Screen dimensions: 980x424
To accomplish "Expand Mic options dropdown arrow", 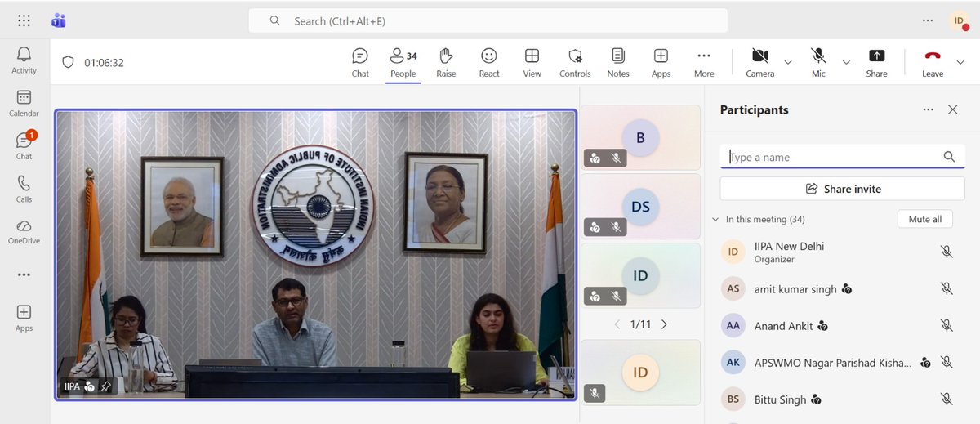I will [x=846, y=62].
